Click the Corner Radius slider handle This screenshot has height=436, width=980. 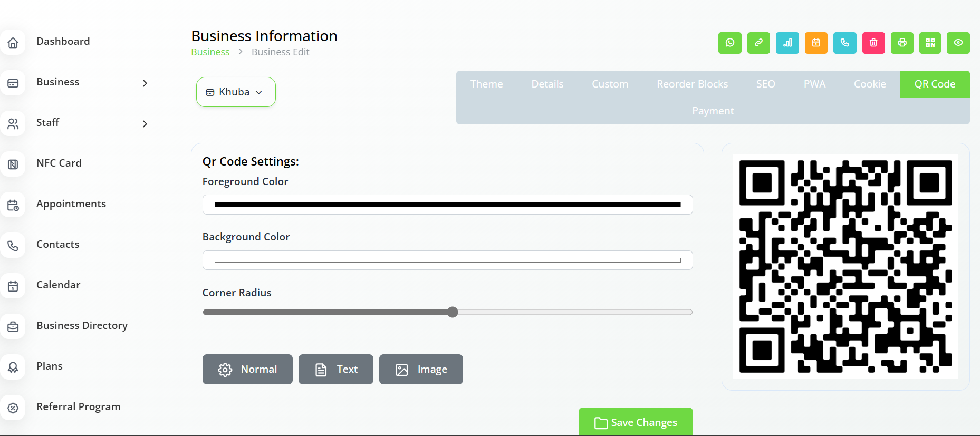point(453,312)
